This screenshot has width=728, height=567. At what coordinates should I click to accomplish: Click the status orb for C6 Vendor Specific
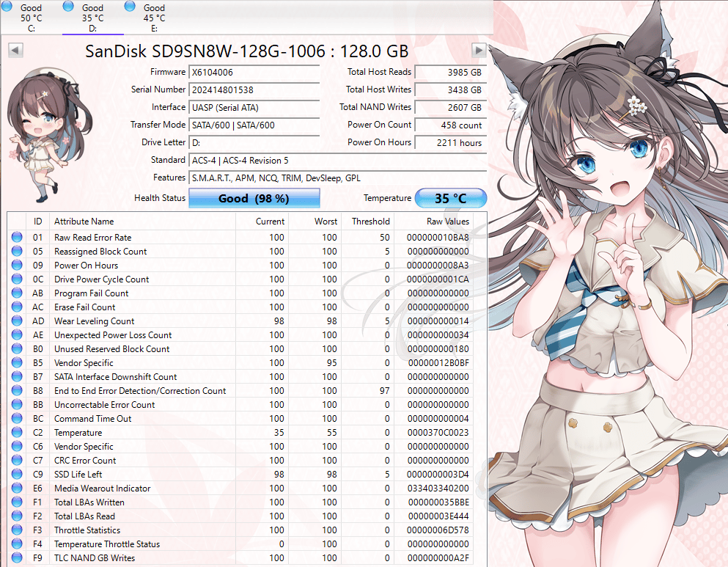17,446
